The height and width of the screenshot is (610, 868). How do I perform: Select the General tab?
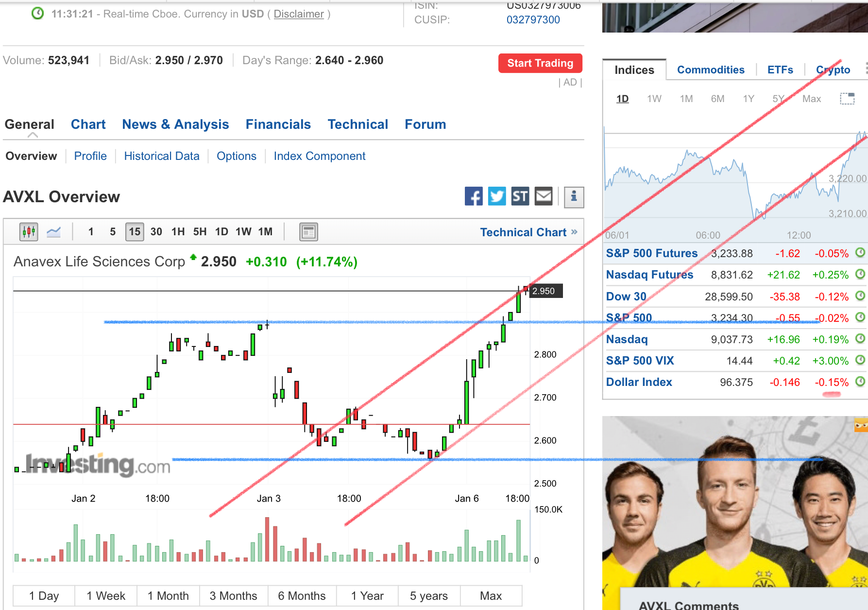[29, 124]
